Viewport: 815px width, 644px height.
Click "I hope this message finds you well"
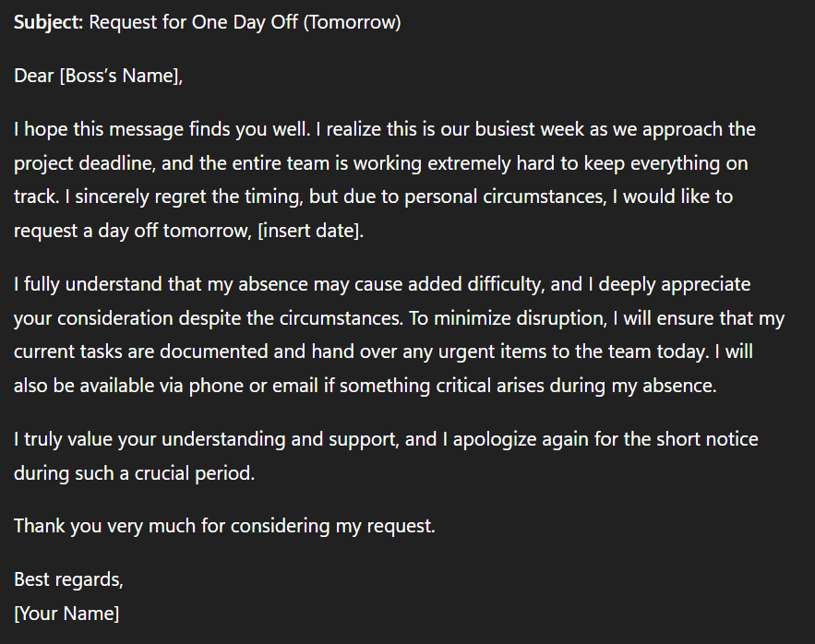(147, 129)
